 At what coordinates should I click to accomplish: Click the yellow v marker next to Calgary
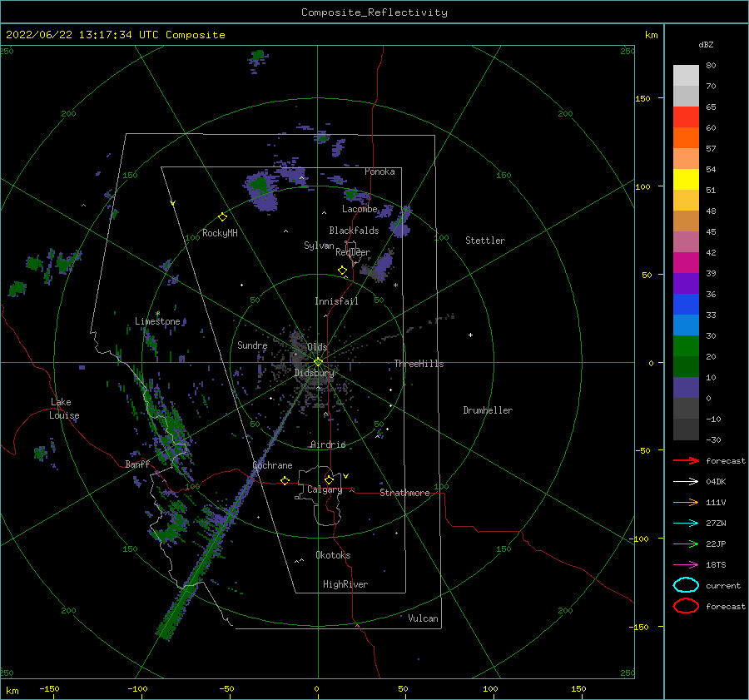point(346,476)
